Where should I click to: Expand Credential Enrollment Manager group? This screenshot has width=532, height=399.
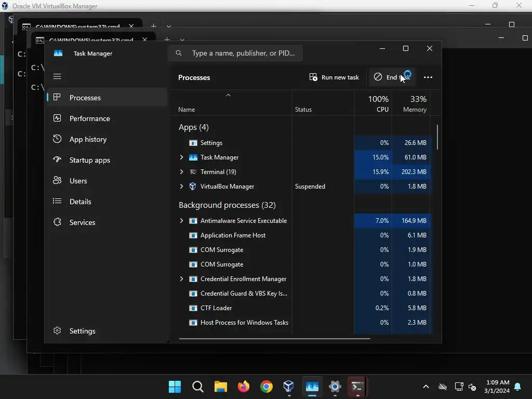tap(181, 279)
